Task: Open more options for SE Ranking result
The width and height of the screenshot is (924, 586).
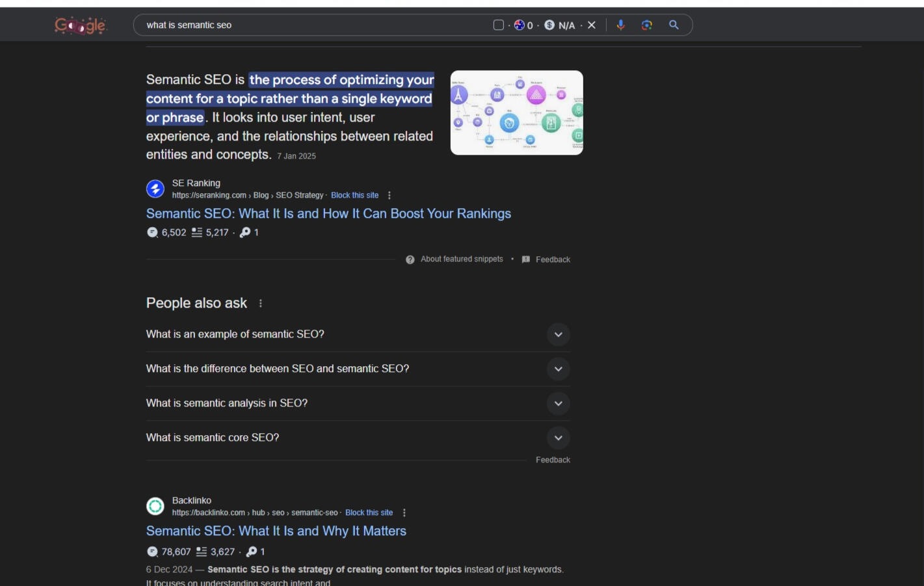Action: tap(389, 195)
